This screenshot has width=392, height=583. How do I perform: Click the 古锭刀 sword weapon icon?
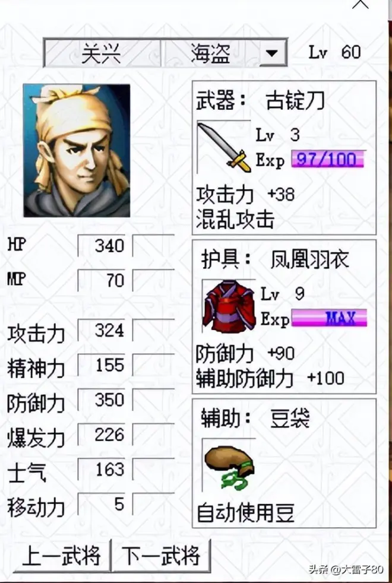coord(224,147)
